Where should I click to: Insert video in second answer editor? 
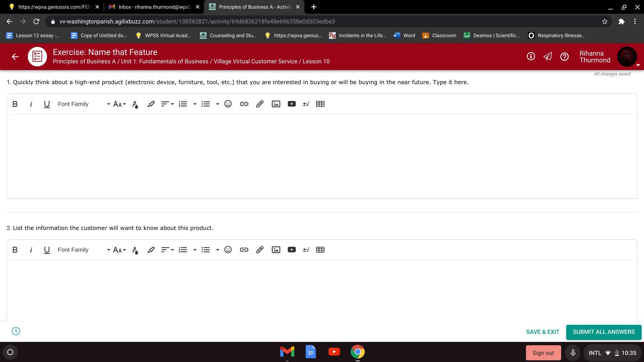click(x=291, y=250)
